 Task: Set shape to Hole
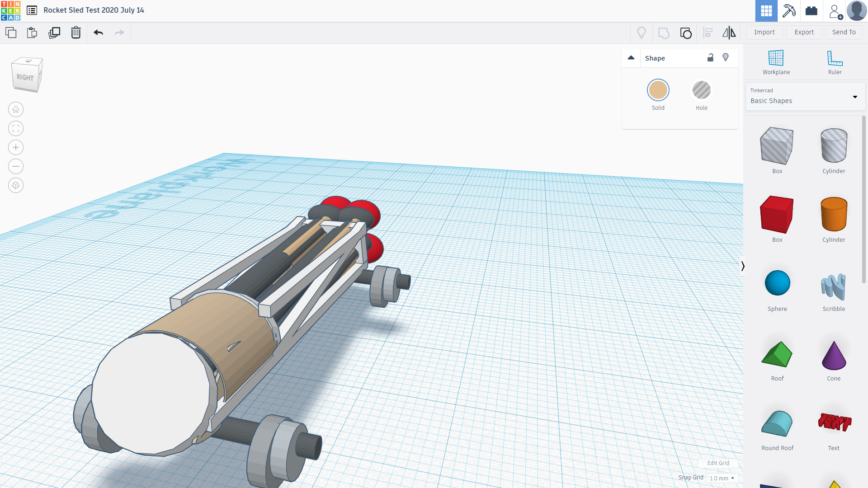coord(701,90)
